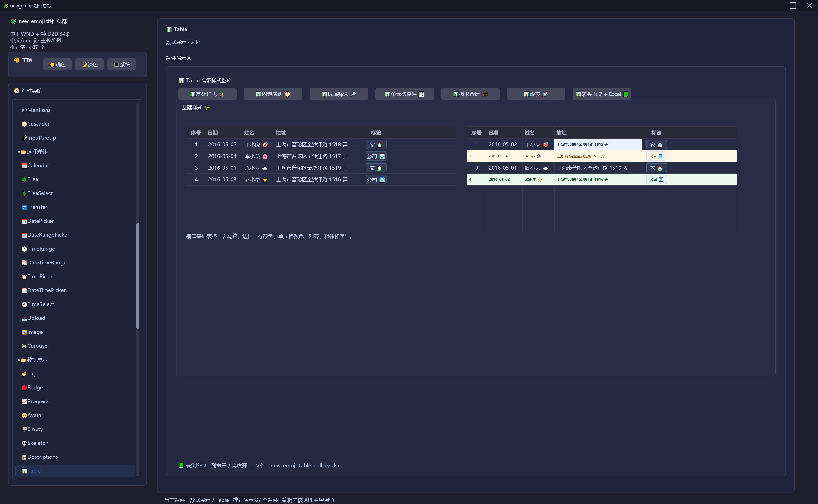Switch to the 系统 system theme
This screenshot has width=818, height=504.
pyautogui.click(x=122, y=64)
